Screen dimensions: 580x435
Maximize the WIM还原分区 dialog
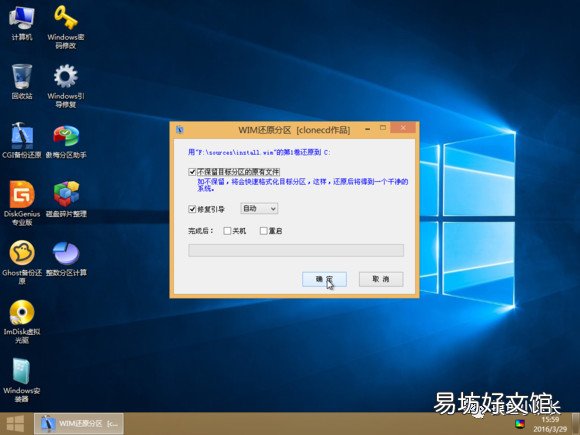tap(383, 128)
